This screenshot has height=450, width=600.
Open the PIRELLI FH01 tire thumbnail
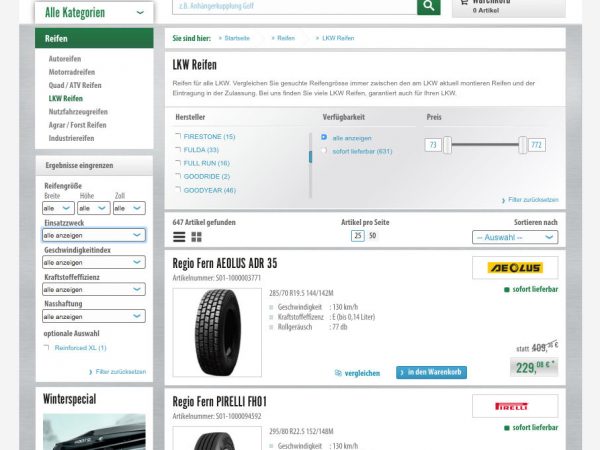click(x=217, y=439)
